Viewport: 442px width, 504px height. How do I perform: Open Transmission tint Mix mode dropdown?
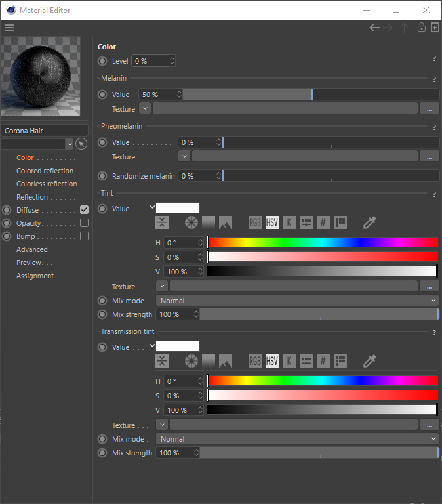[297, 439]
